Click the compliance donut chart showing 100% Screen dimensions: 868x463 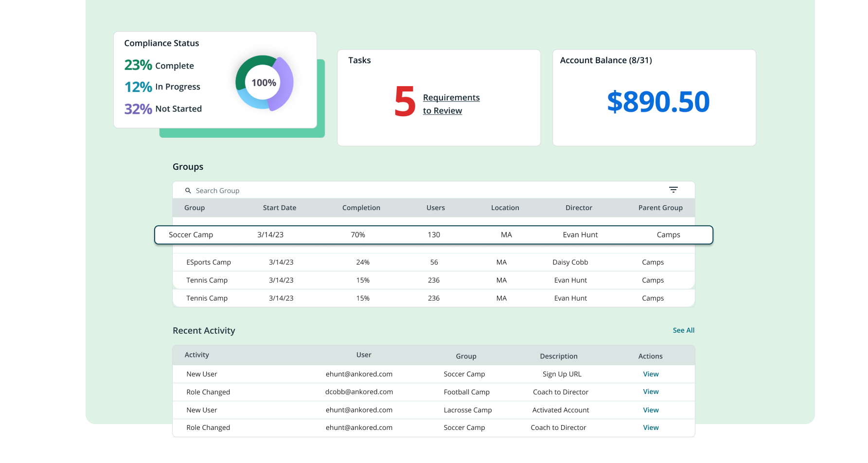coord(264,83)
